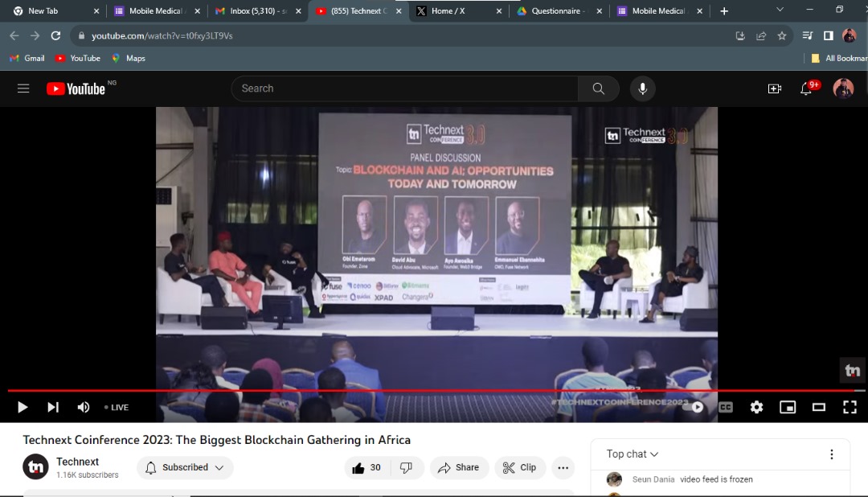Go forward in browser history
Viewport: 868px width, 497px height.
pyautogui.click(x=35, y=35)
